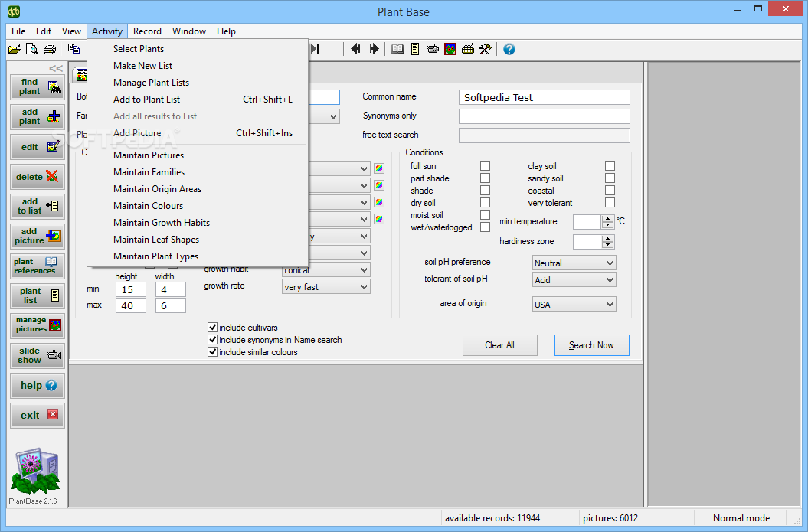Click the keyboard toolbar icon

click(x=468, y=50)
